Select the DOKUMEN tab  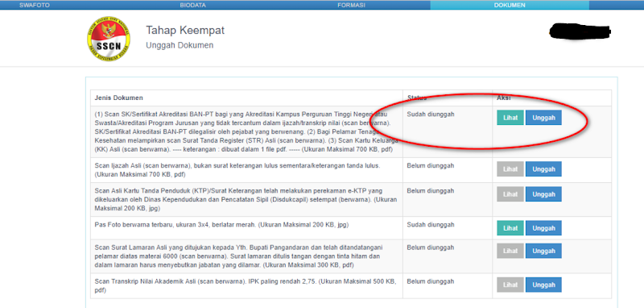(510, 5)
